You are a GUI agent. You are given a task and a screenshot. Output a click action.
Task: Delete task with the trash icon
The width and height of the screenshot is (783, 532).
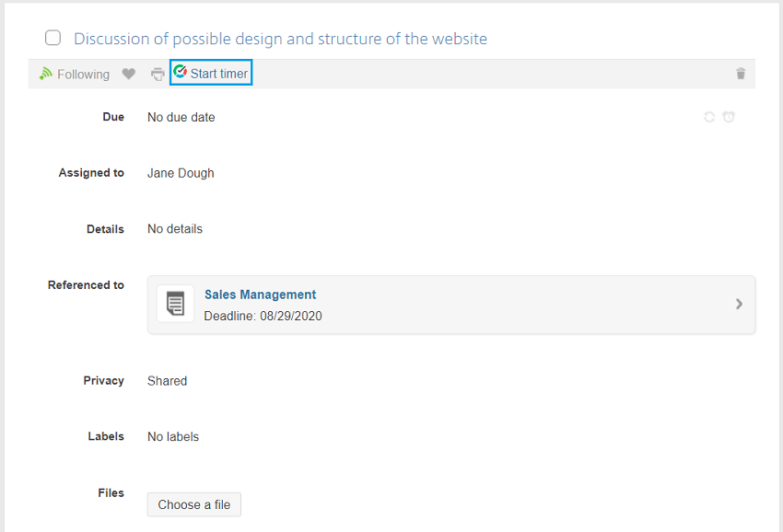tap(741, 74)
